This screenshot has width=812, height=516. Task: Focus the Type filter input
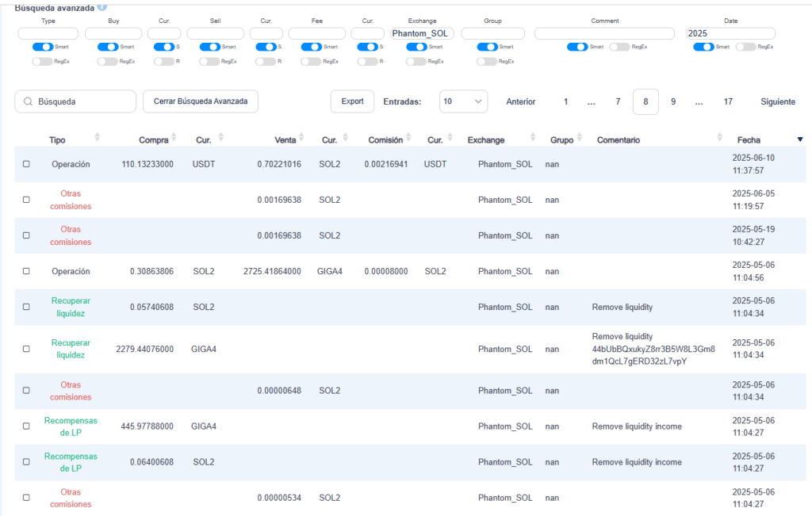(48, 33)
